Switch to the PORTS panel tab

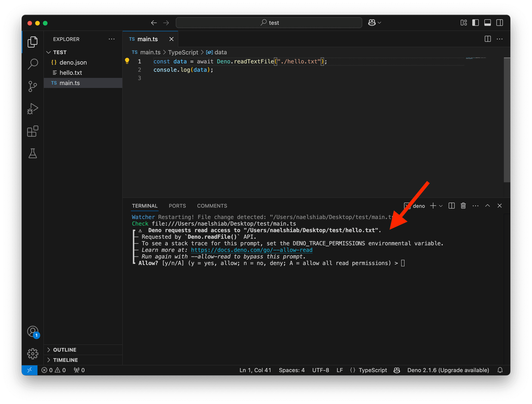pyautogui.click(x=177, y=206)
